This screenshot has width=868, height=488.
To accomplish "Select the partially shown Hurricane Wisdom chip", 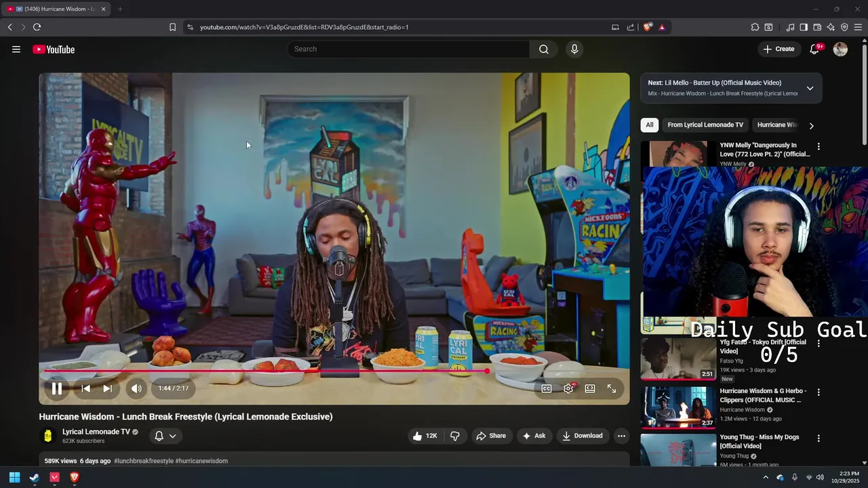I will coord(777,125).
